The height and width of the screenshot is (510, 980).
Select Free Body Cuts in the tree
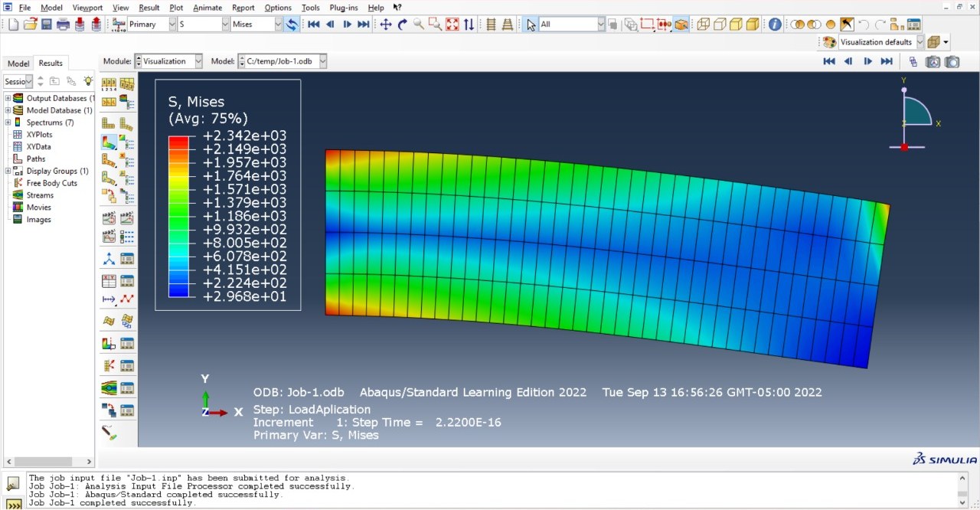pos(51,183)
